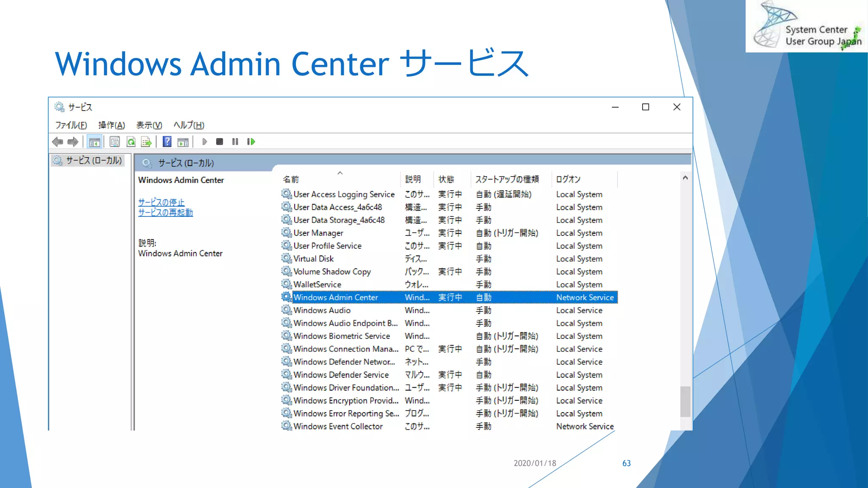Click gear icon beside User Profile Service
The image size is (868, 488).
click(x=287, y=245)
